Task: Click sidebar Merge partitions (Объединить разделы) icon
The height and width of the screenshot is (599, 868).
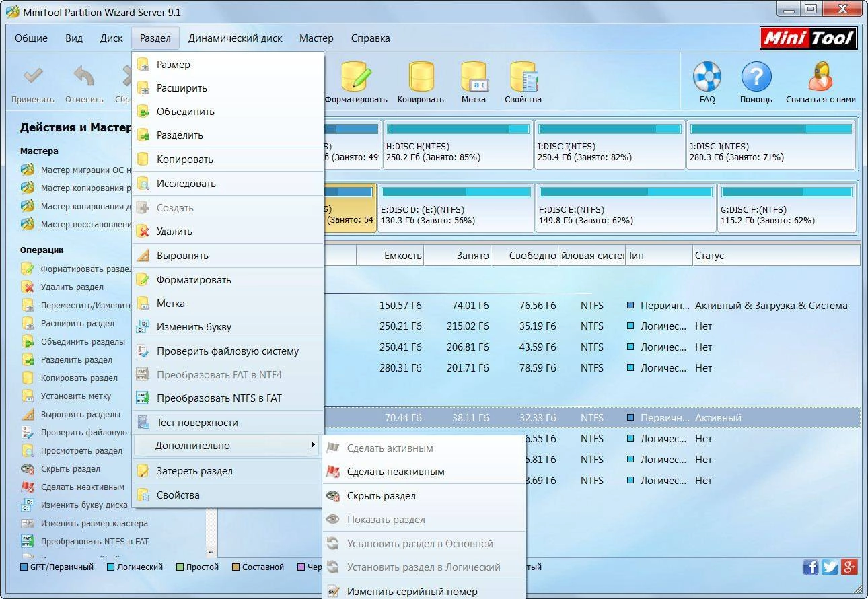Action: [28, 341]
